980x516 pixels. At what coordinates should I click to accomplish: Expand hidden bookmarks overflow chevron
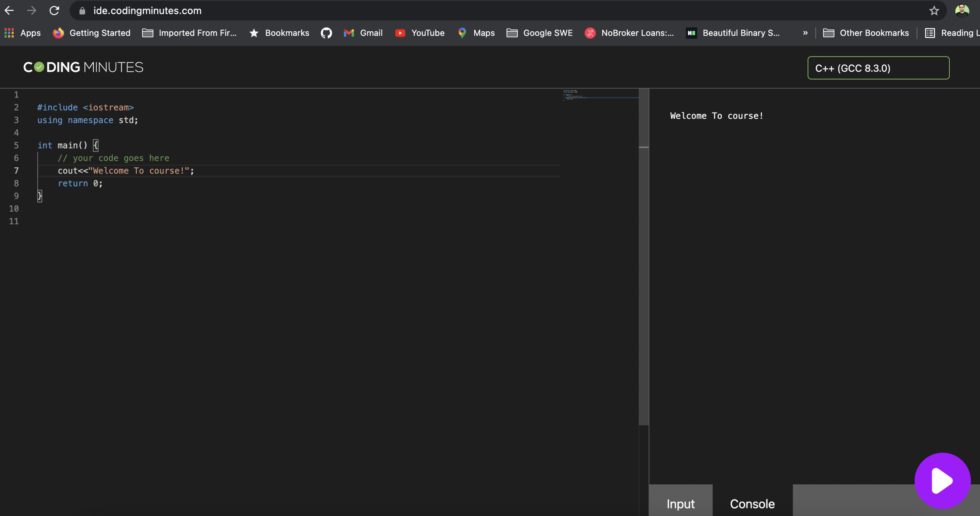(805, 33)
